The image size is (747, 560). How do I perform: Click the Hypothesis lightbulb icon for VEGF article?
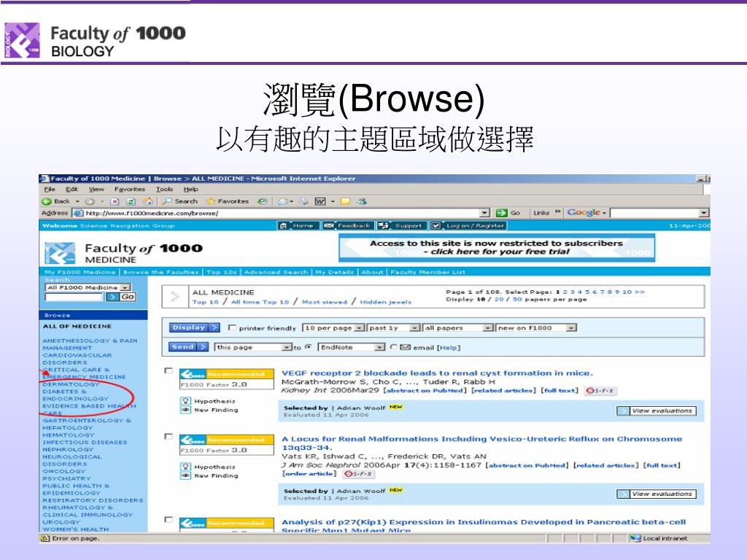click(186, 401)
